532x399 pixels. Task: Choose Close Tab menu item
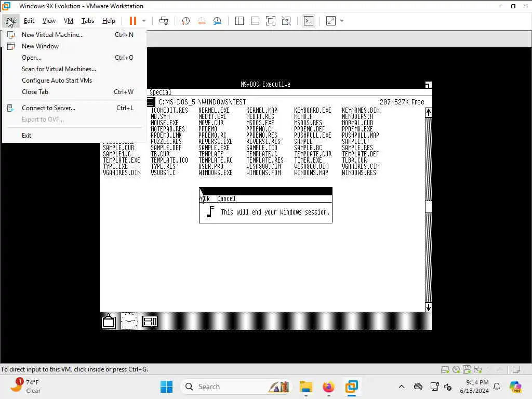tap(75, 92)
